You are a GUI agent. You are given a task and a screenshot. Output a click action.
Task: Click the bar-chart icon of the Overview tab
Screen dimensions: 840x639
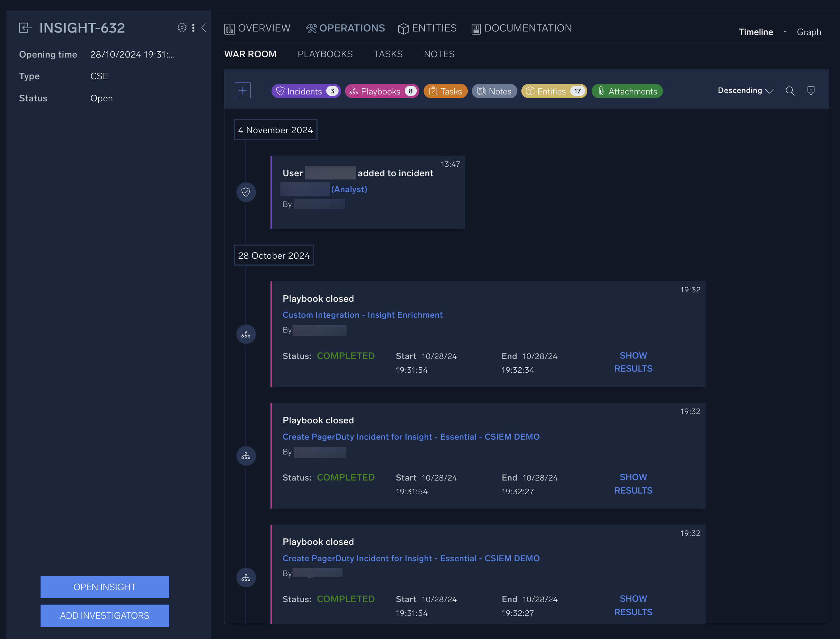point(229,28)
